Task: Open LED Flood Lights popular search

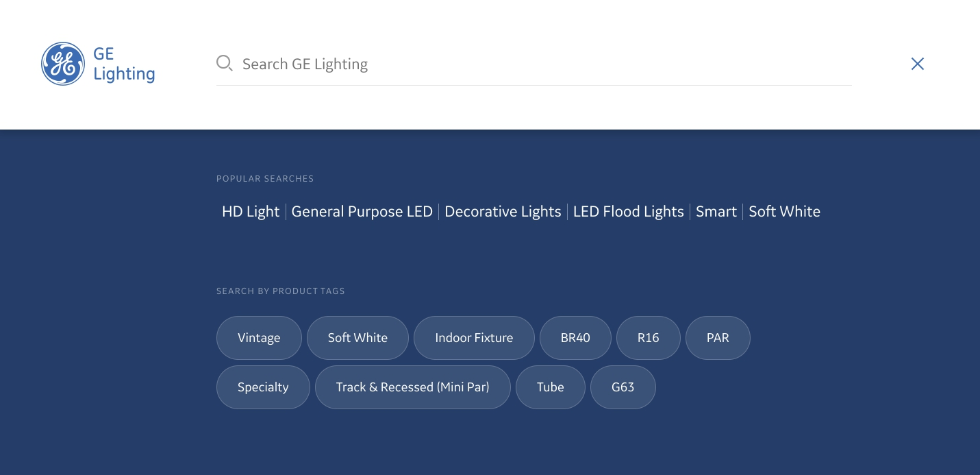Action: tap(628, 212)
